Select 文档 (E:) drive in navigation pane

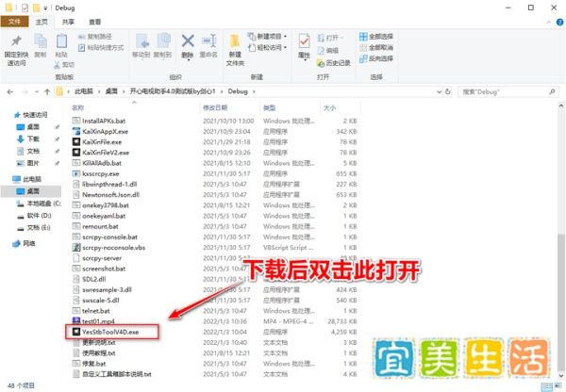(x=34, y=227)
